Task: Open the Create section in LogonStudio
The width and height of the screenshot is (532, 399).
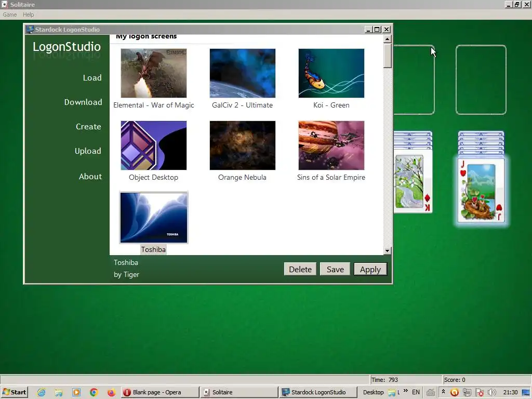Action: coord(88,127)
